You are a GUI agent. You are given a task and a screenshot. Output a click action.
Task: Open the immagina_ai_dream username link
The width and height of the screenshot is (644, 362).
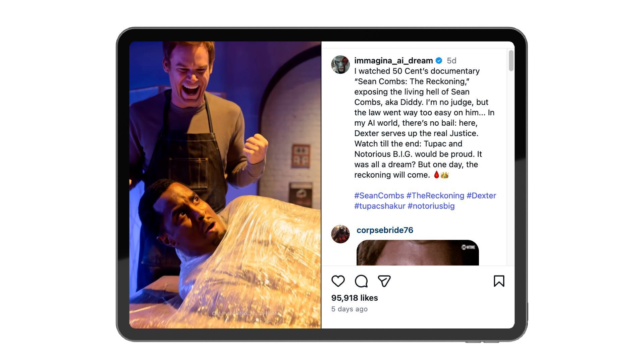coord(393,61)
